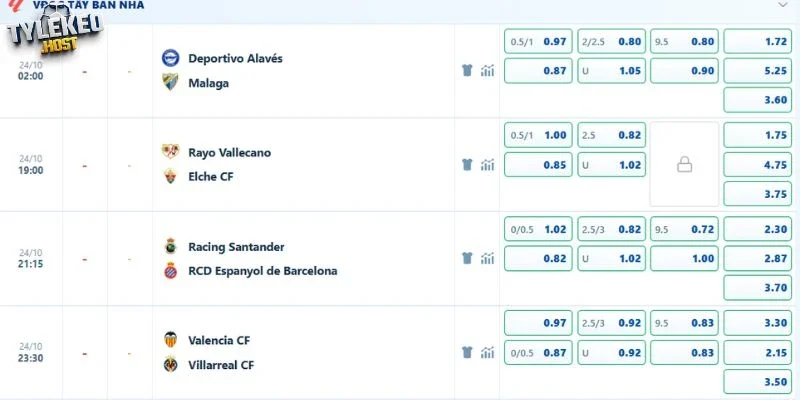The image size is (800, 400).
Task: Select over 2.5/3 odds 0.92 in Valencia match
Action: click(x=611, y=323)
